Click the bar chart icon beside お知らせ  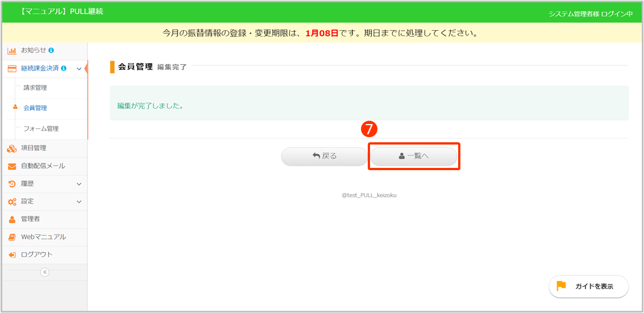tap(11, 51)
